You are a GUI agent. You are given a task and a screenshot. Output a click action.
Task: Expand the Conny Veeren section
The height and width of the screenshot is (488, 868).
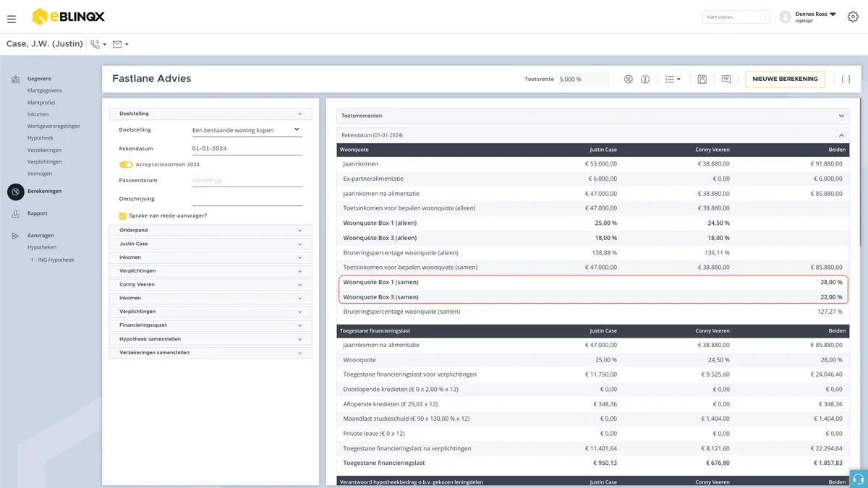pyautogui.click(x=210, y=284)
